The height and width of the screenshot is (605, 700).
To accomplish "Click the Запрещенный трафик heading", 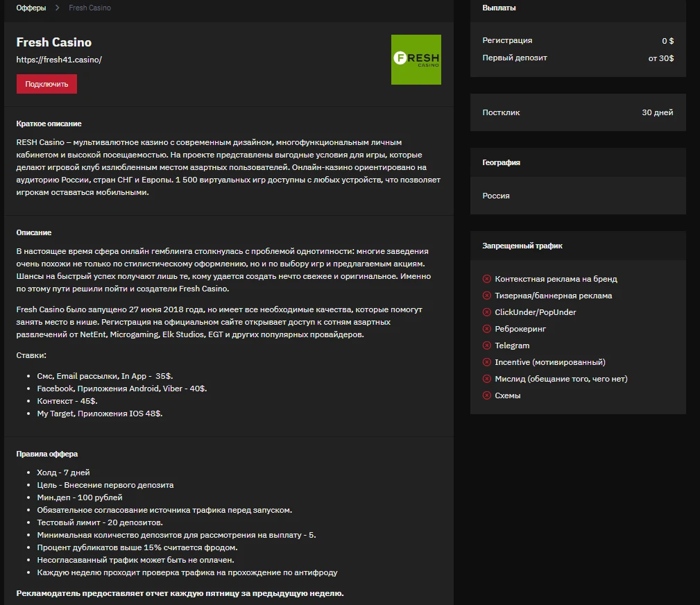I will (522, 246).
